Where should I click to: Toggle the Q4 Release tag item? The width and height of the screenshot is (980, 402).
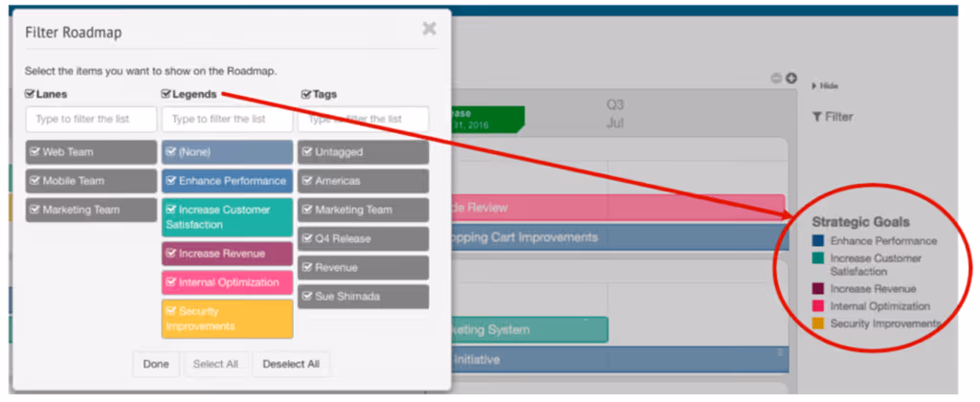[364, 239]
